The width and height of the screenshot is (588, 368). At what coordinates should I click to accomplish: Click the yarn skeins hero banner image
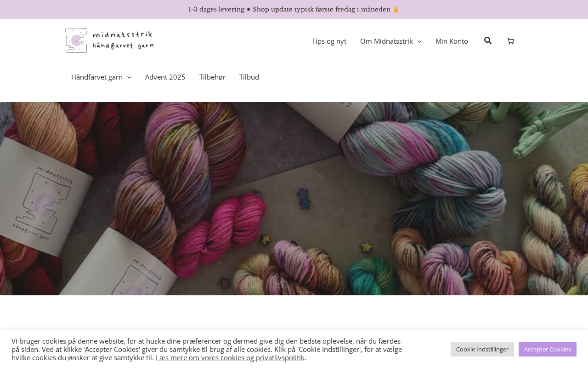point(294,199)
